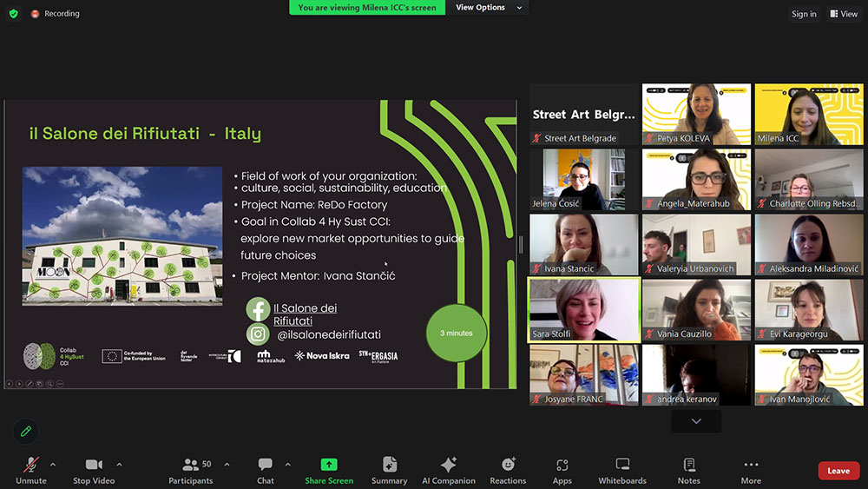This screenshot has height=489, width=868.
Task: Open meeting Notes
Action: tap(688, 470)
